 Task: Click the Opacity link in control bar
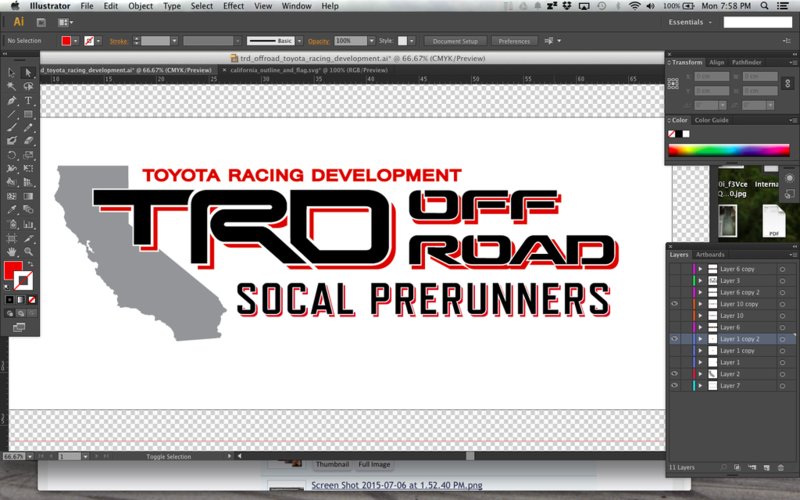click(318, 41)
